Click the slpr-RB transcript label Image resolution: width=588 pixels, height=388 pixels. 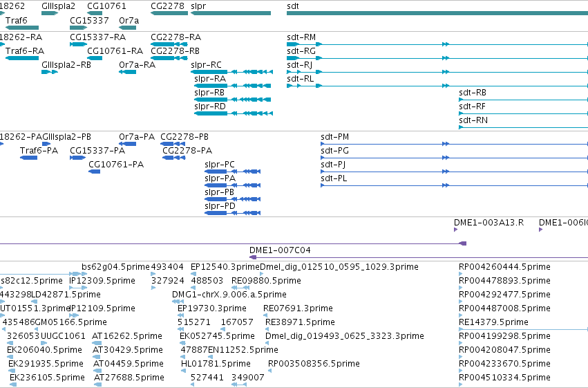pos(209,92)
